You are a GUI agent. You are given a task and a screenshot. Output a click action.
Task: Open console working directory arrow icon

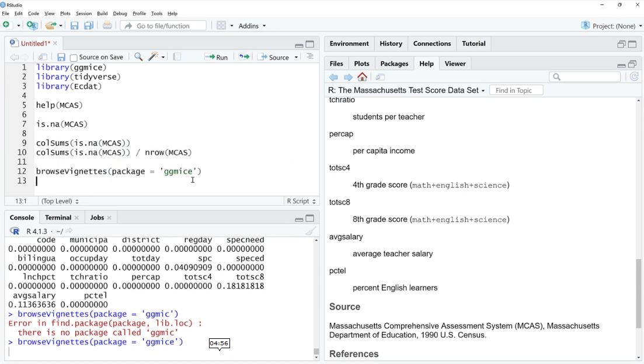[69, 231]
